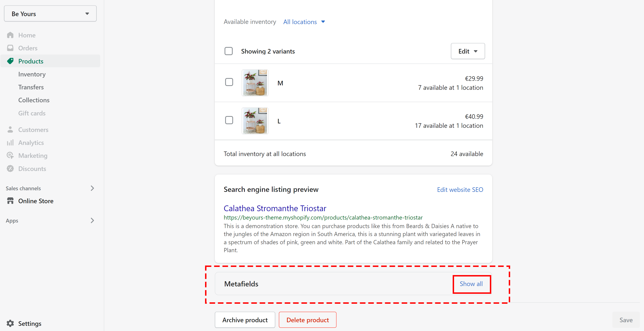Click the Online Store shop icon

tap(10, 201)
